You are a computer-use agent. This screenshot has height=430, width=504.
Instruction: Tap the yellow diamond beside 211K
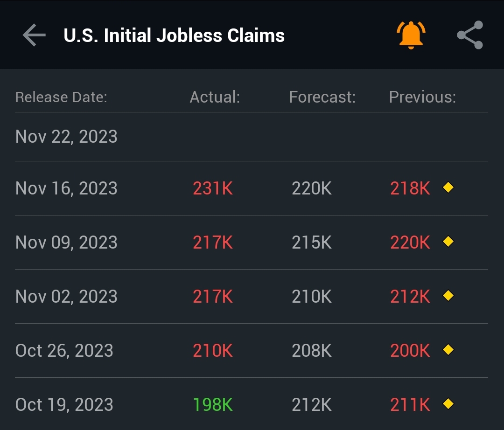pos(448,404)
